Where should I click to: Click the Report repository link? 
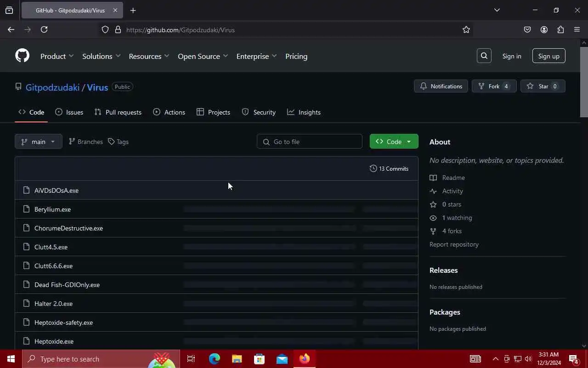point(454,244)
